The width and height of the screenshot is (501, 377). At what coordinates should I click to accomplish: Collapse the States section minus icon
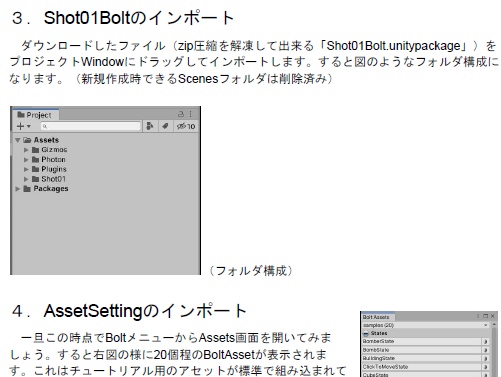tap(366, 333)
